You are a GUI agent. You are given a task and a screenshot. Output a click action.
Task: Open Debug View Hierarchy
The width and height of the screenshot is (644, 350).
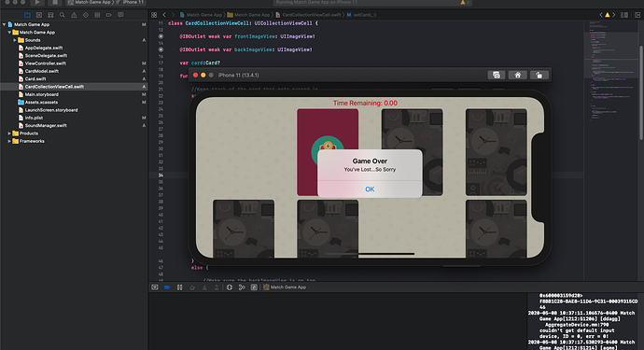click(230, 287)
